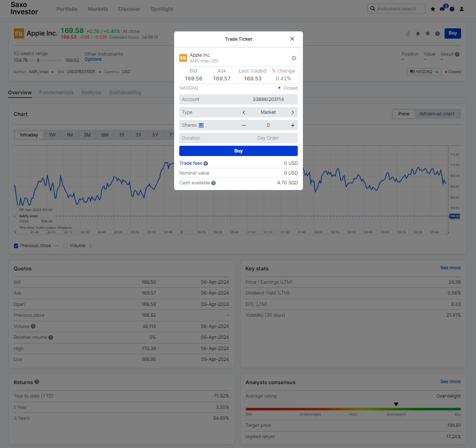This screenshot has height=448, width=476.
Task: Select 3M chart range
Action: (x=87, y=135)
